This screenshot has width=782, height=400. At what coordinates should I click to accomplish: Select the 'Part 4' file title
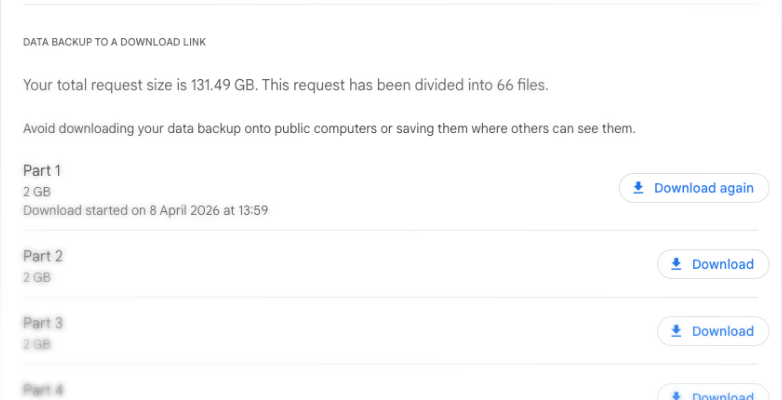[43, 388]
